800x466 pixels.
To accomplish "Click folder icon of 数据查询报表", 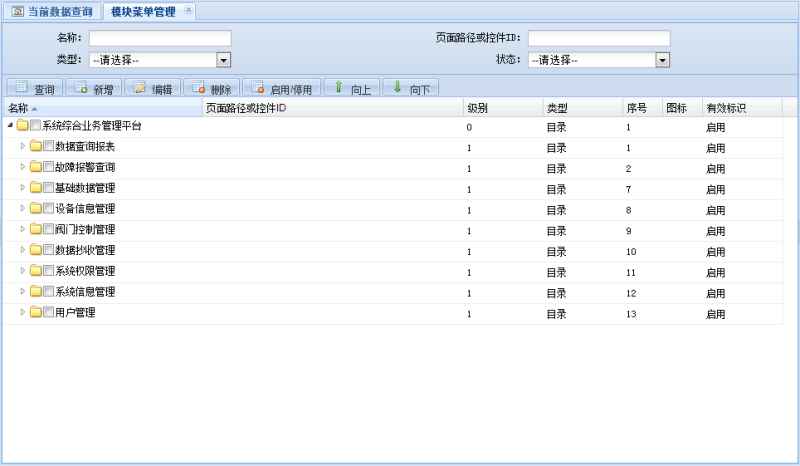I will [x=36, y=146].
